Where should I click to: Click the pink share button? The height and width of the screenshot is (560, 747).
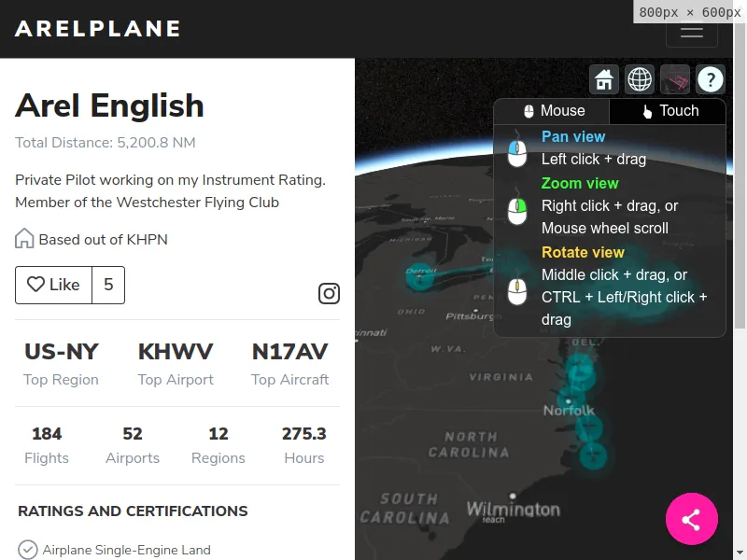pos(691,519)
